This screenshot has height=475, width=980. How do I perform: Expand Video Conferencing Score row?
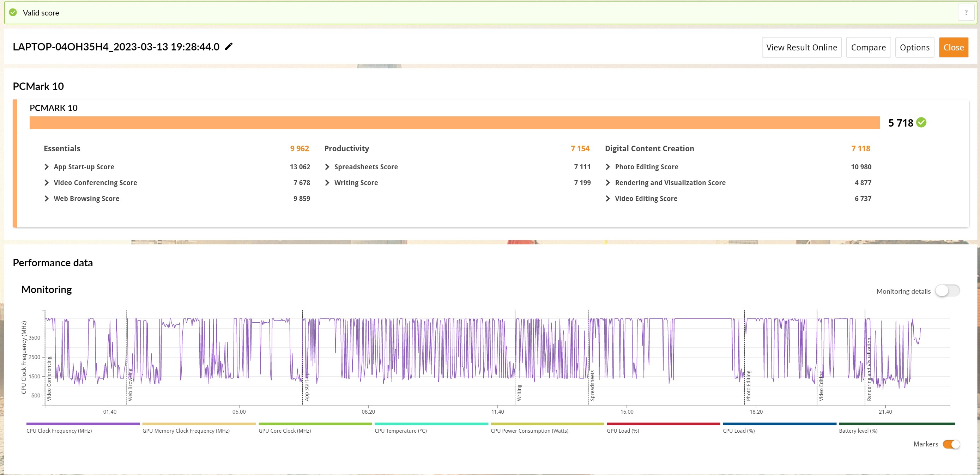tap(47, 183)
